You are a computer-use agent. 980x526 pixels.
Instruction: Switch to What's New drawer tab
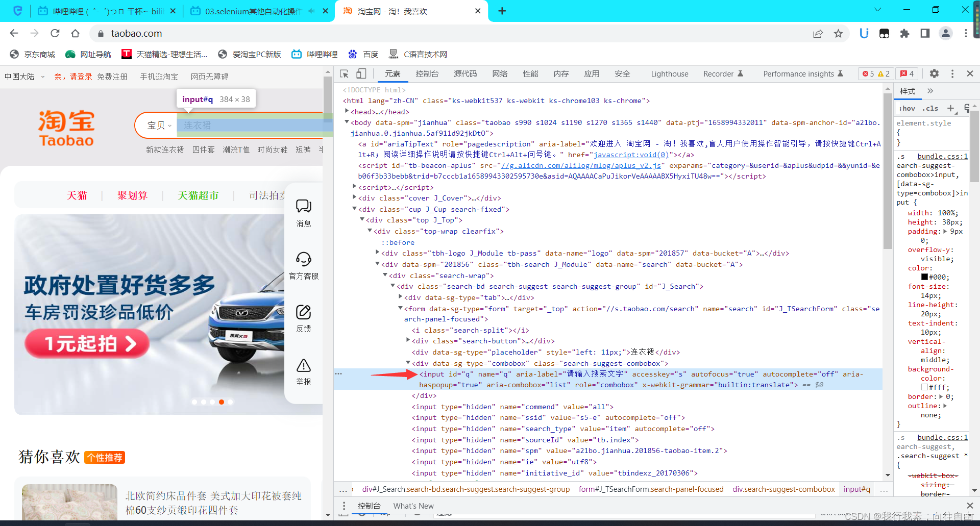[x=413, y=506]
